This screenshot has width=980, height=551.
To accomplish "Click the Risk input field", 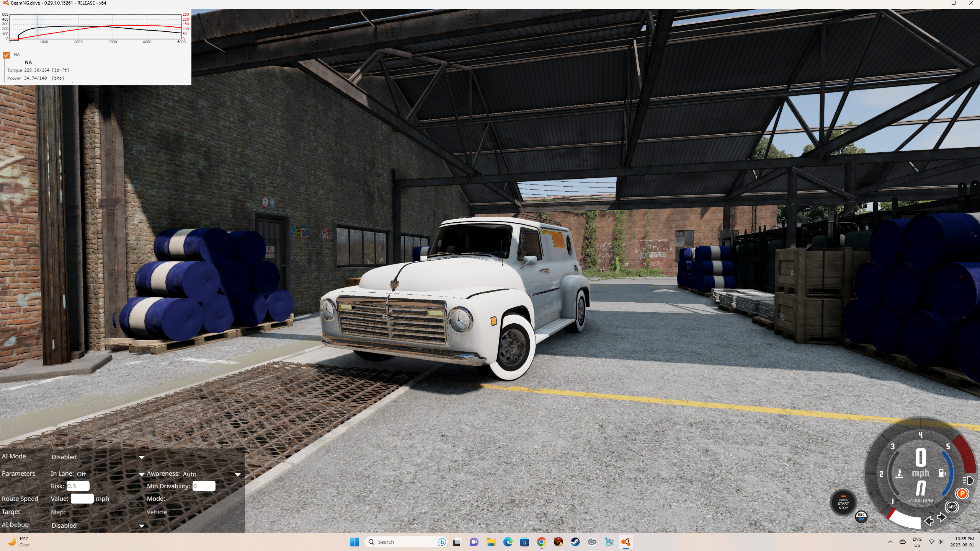I will [x=78, y=486].
